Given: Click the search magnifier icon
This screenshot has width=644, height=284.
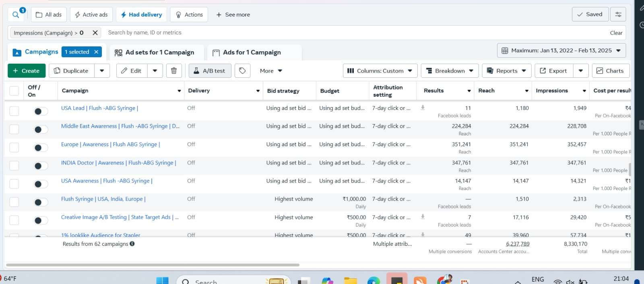Looking at the screenshot, I should (x=16, y=15).
